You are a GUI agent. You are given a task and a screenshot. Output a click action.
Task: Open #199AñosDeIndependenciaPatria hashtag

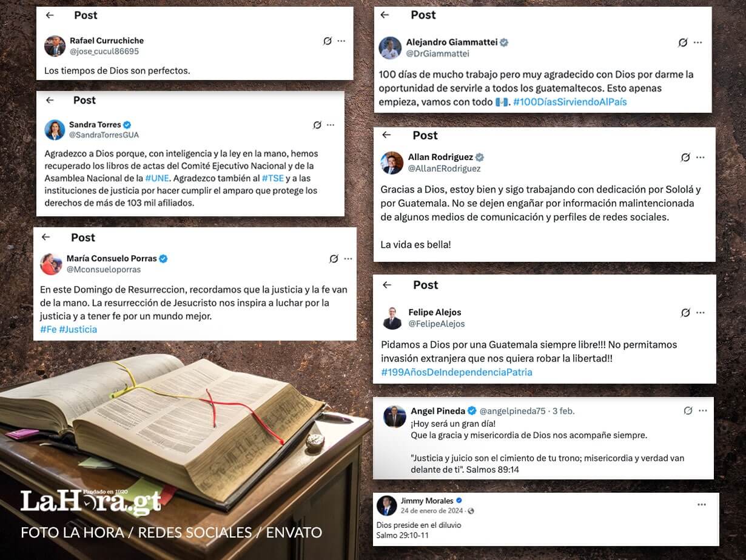[456, 372]
